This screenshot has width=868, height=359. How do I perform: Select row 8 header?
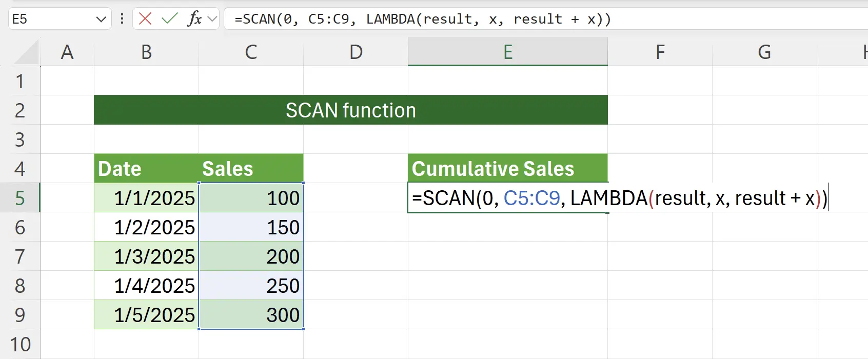tap(20, 286)
